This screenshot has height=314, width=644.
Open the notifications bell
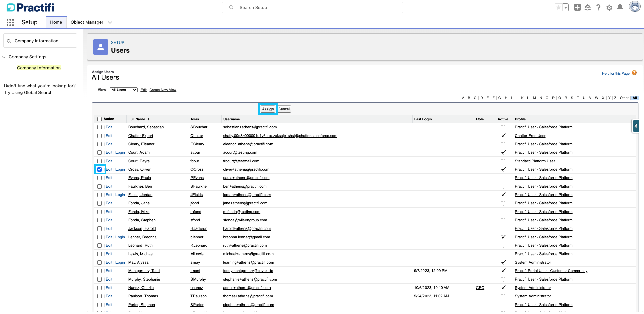[620, 7]
